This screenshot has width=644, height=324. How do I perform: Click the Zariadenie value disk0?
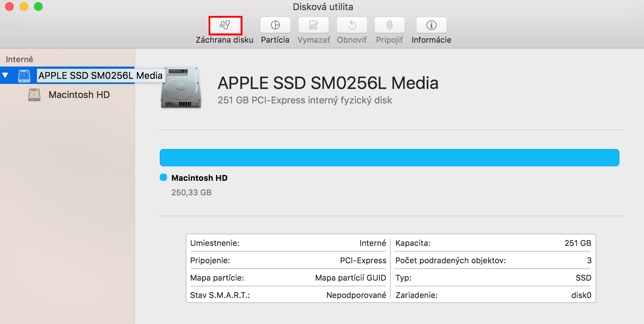coord(581,295)
